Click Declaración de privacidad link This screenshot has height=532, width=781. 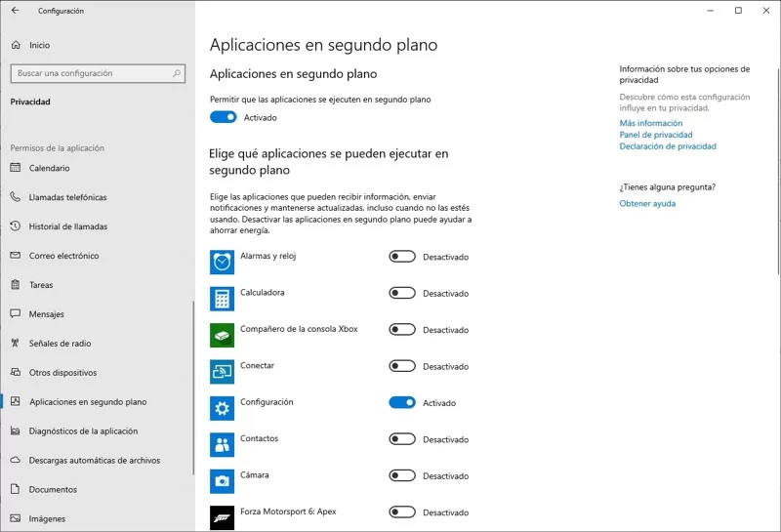668,146
